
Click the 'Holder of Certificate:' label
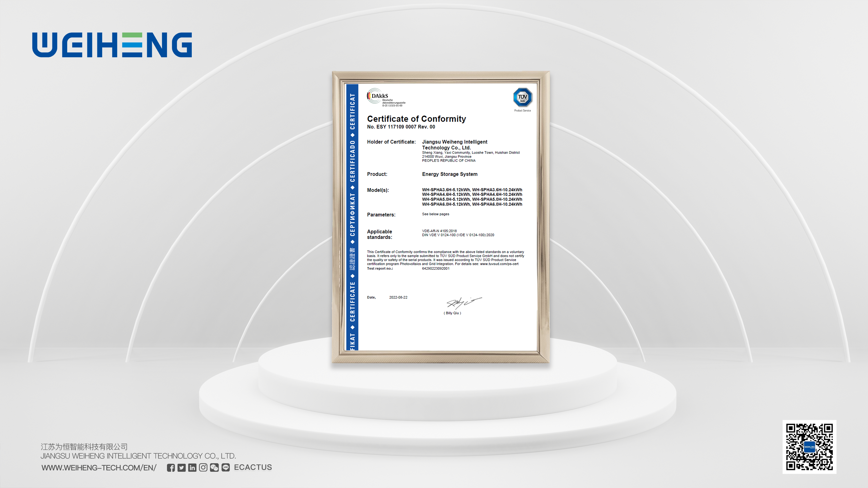391,142
